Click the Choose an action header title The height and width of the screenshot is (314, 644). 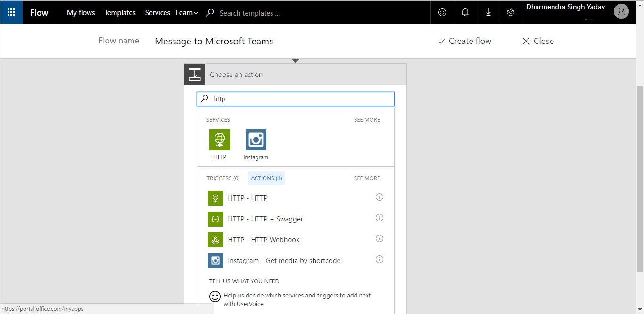pos(236,75)
